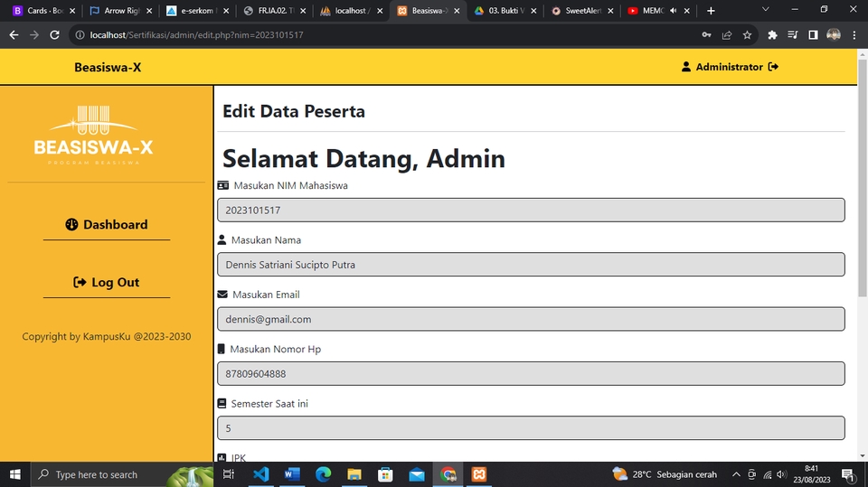This screenshot has height=487, width=868.
Task: Open Microsoft Word from taskbar
Action: coord(292,474)
